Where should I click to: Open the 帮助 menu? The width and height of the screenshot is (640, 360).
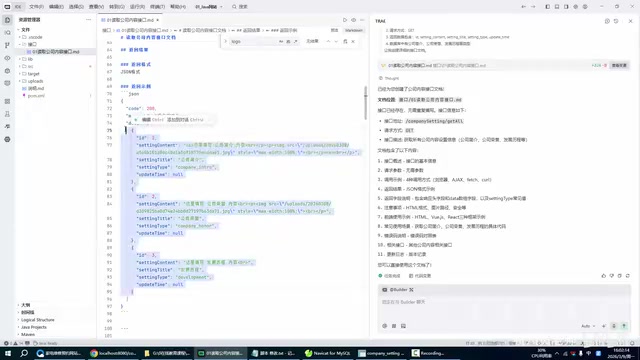point(178,7)
